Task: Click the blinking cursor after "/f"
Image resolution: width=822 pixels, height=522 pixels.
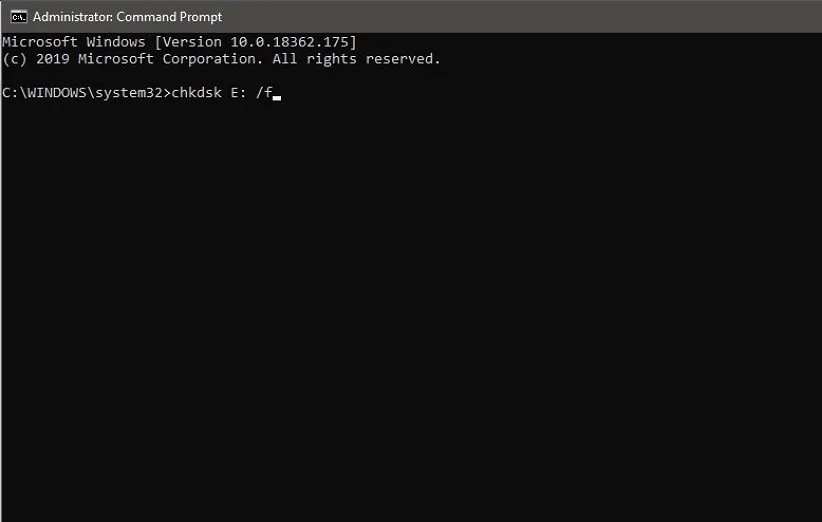Action: click(x=277, y=98)
